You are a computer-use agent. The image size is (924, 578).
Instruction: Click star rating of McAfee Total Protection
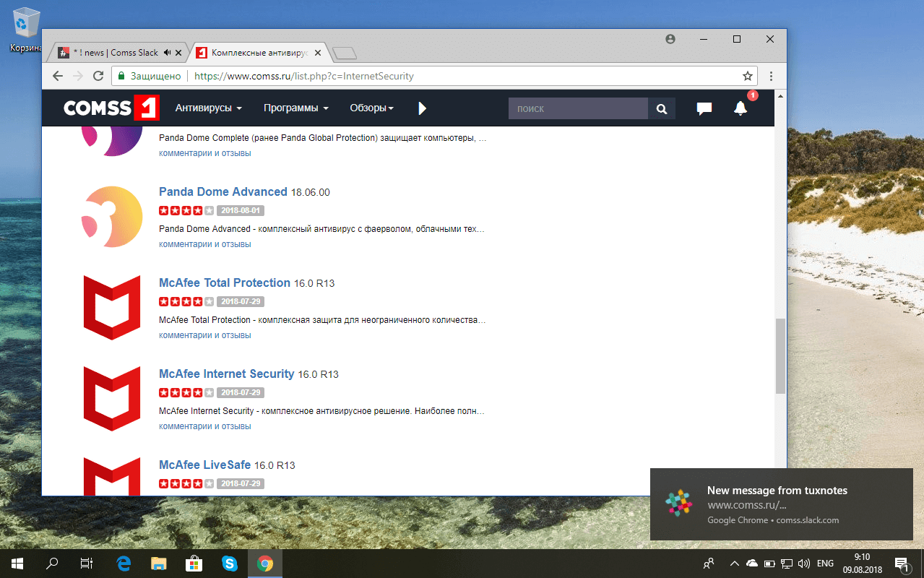186,301
